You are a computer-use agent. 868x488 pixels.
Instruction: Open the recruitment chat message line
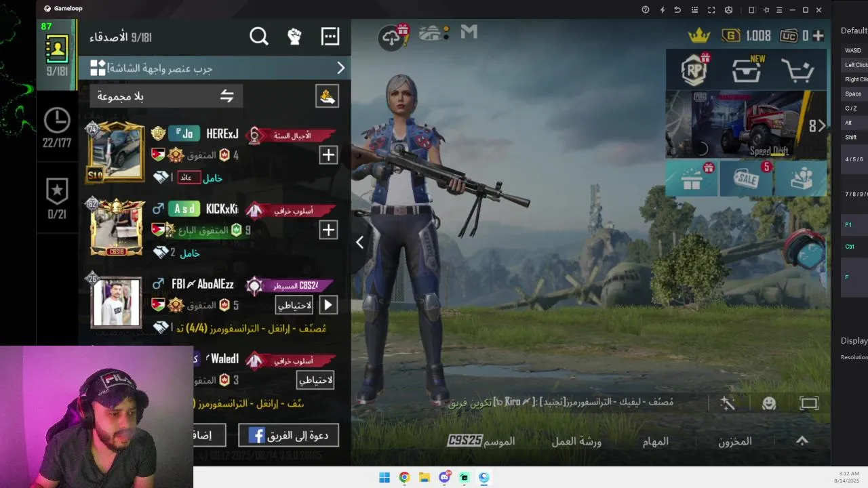tap(561, 402)
